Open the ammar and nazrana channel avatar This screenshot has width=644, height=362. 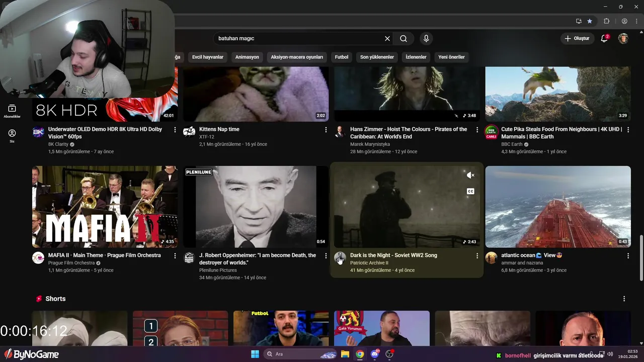[491, 258]
